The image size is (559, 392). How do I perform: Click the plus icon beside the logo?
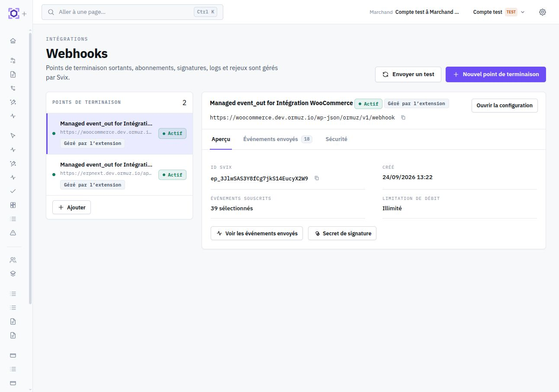pyautogui.click(x=24, y=14)
